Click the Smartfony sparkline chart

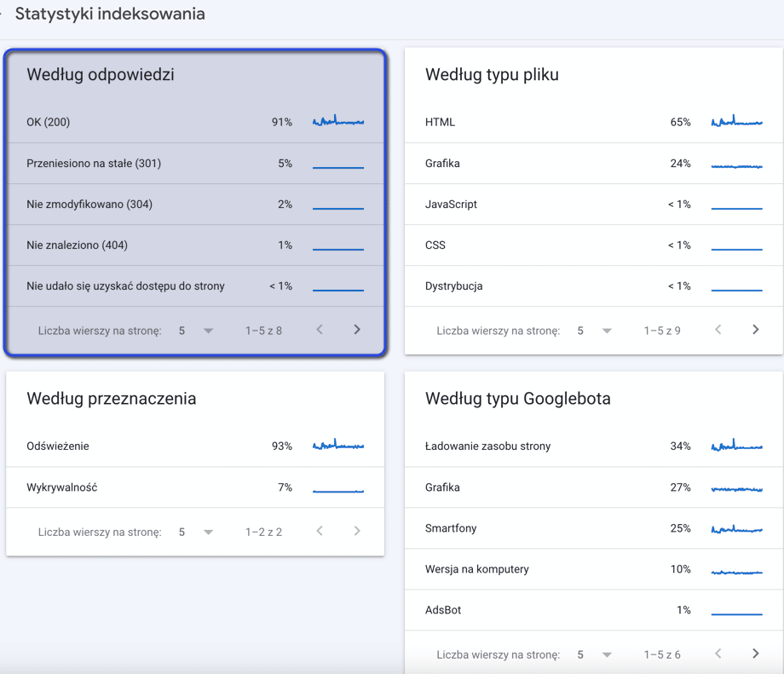click(x=735, y=528)
